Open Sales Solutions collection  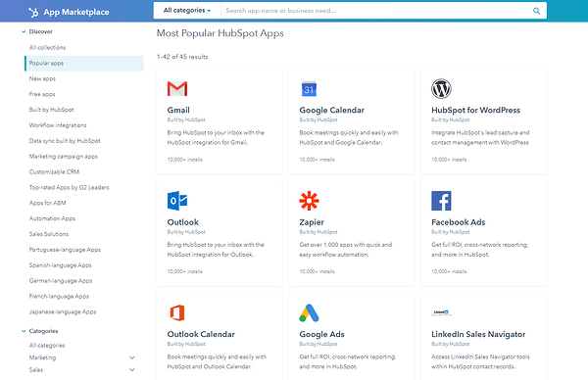(x=49, y=234)
